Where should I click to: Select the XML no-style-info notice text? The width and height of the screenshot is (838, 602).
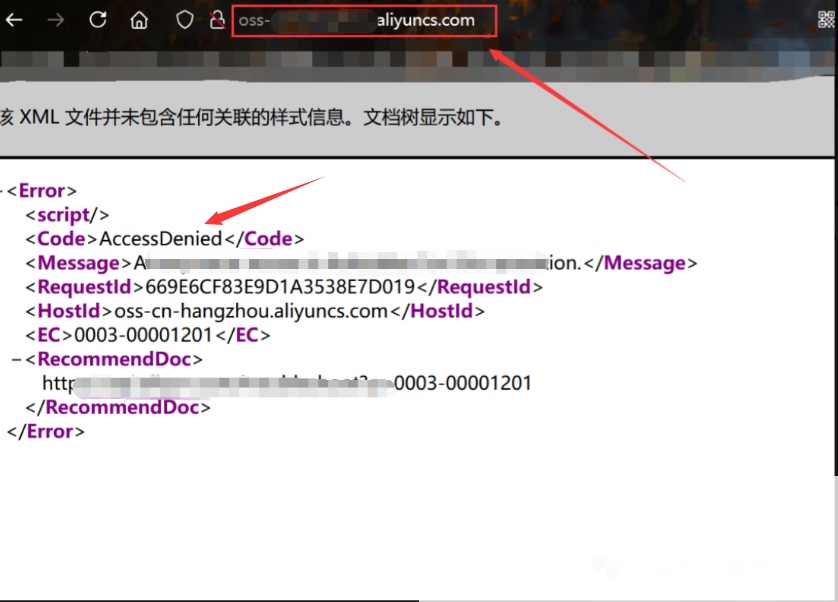252,117
